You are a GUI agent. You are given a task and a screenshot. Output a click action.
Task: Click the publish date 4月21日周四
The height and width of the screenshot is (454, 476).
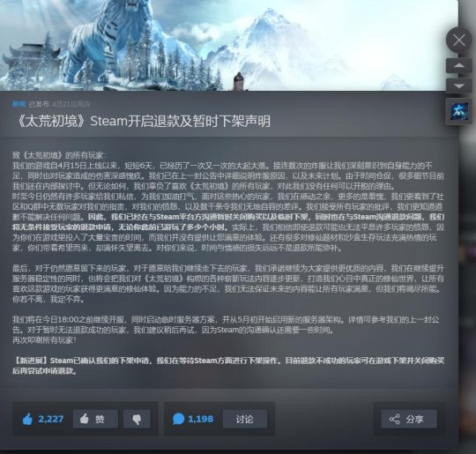[x=71, y=104]
